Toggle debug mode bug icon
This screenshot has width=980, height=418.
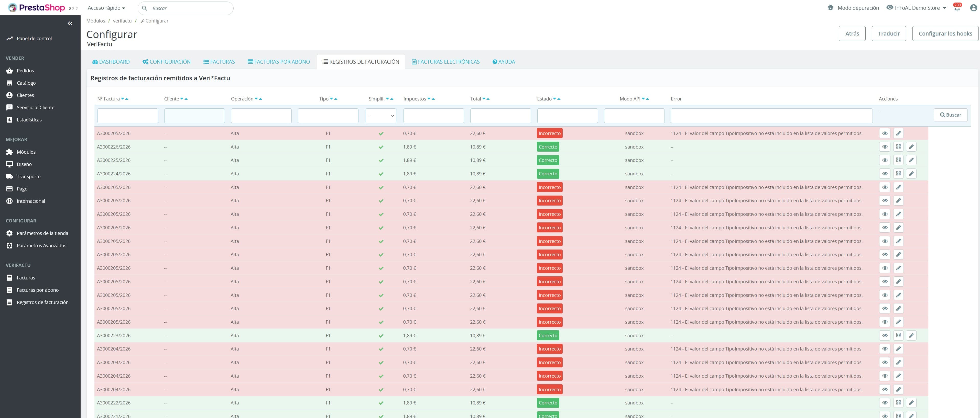[x=831, y=8]
